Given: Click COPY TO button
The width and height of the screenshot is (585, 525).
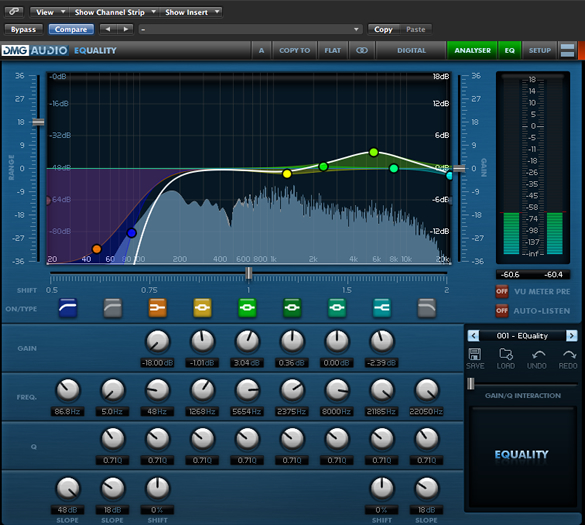Looking at the screenshot, I should (x=295, y=50).
